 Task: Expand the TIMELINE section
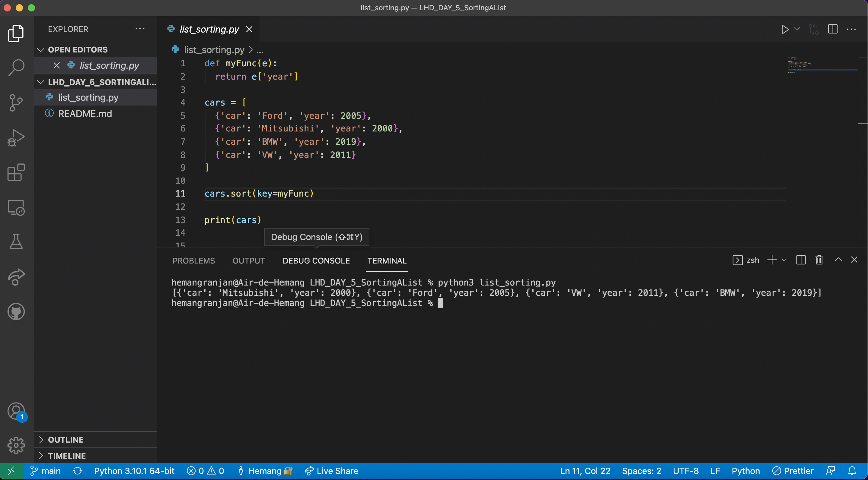pos(67,456)
